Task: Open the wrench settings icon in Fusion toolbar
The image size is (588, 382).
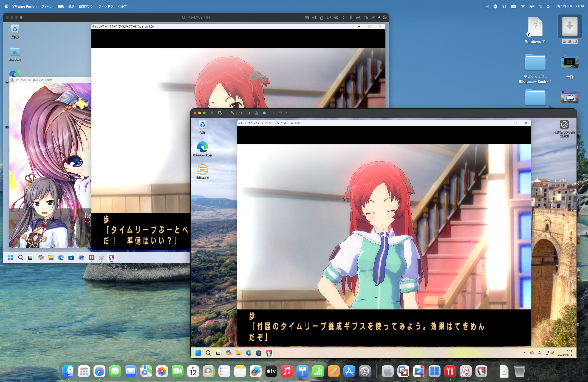Action: (x=232, y=113)
